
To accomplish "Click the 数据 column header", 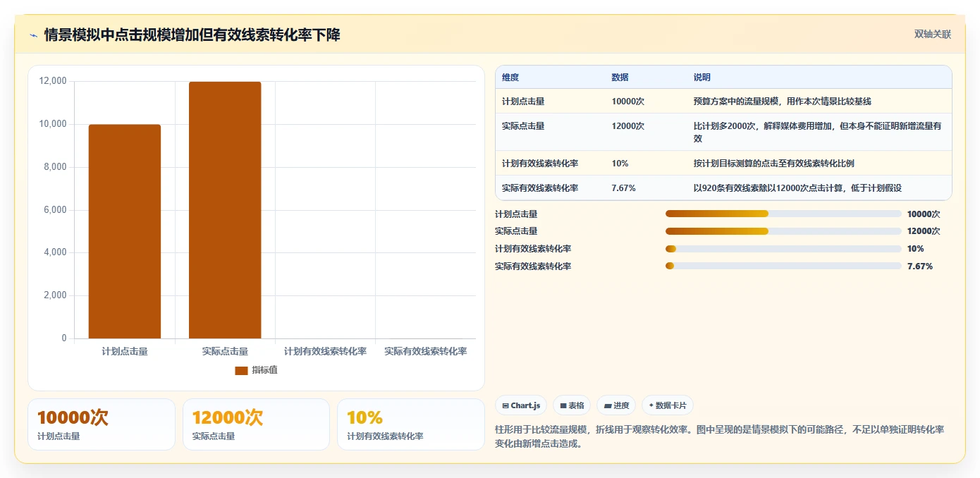I will coord(620,78).
